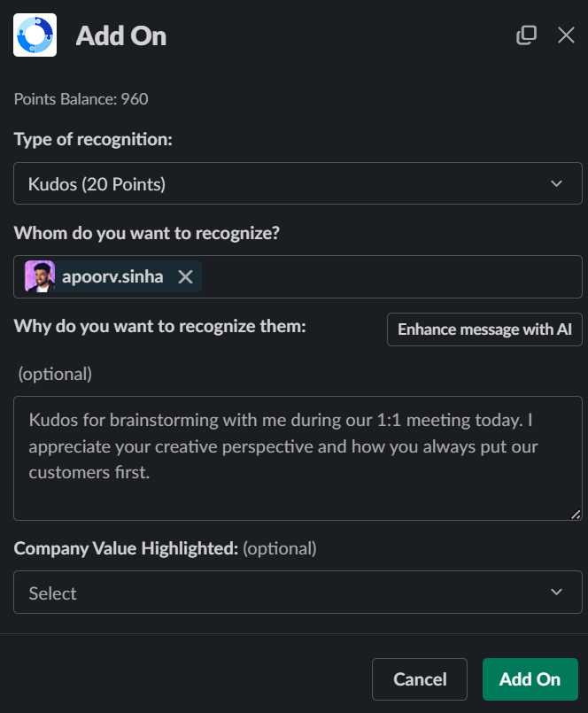Click the text area resize handle
The image size is (588, 713).
[576, 514]
